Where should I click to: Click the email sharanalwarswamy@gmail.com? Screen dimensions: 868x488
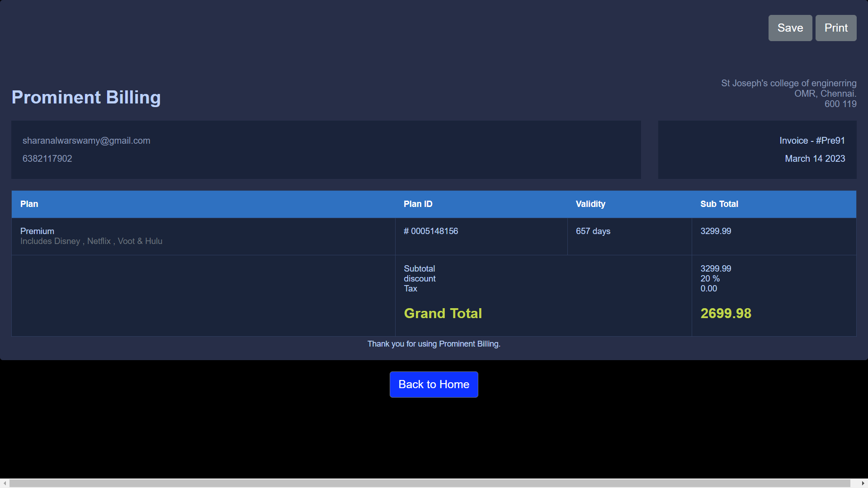pos(86,141)
